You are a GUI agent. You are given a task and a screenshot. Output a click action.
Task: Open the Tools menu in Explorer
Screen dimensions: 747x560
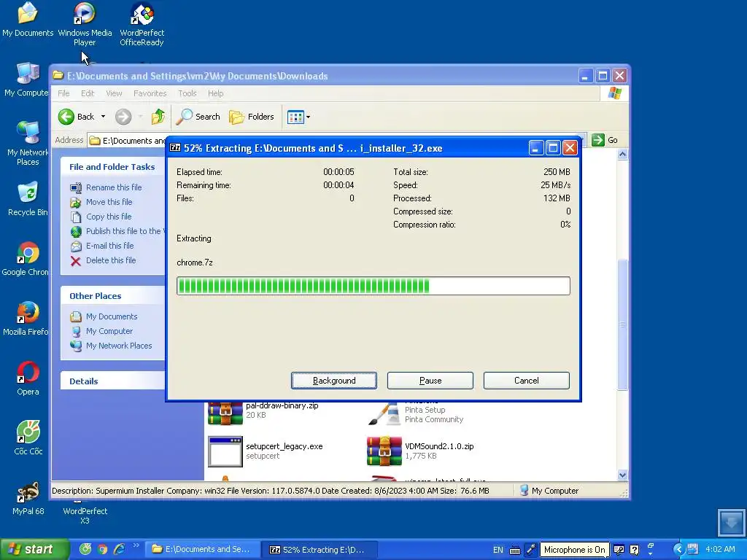click(187, 93)
